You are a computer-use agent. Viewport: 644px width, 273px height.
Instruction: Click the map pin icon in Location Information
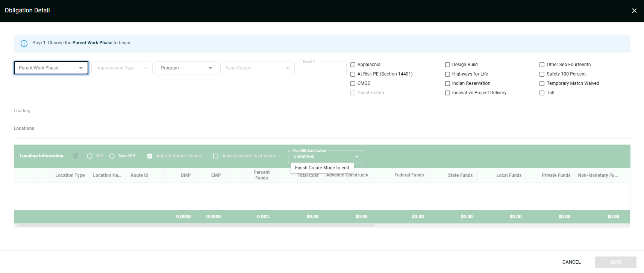pos(76,156)
